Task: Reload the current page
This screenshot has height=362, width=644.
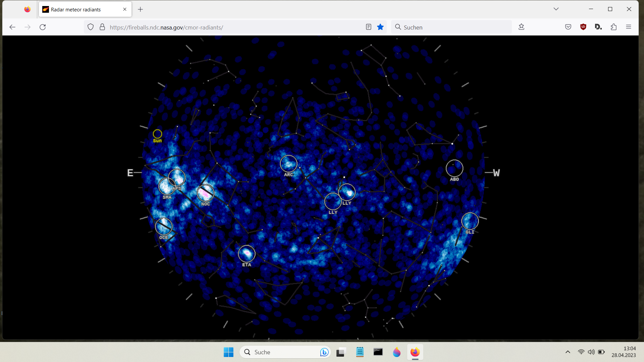Action: pyautogui.click(x=43, y=27)
